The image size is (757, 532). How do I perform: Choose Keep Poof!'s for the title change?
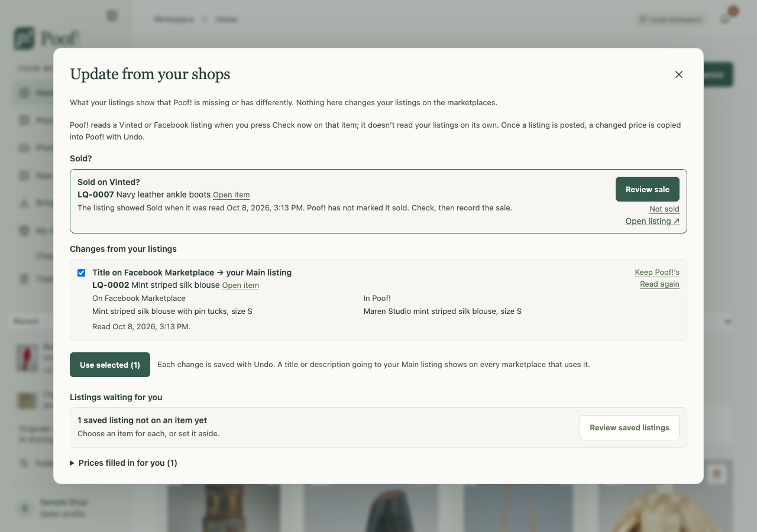click(x=657, y=273)
